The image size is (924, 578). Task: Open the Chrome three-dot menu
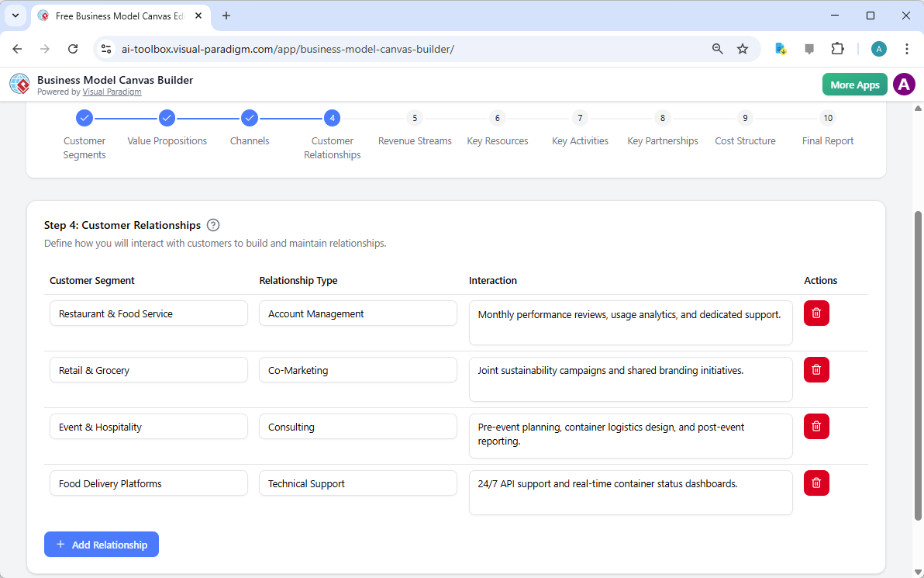907,48
